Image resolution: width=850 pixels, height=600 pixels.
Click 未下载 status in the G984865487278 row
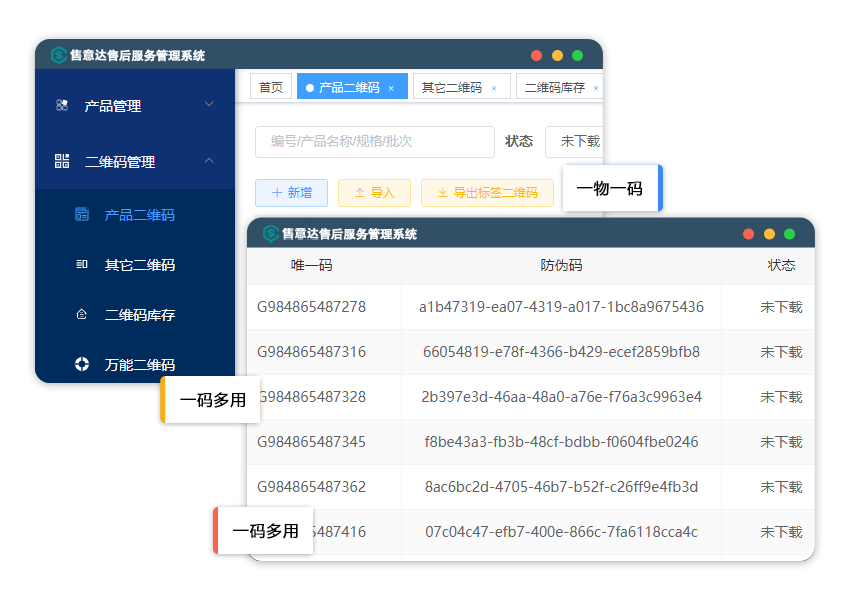coord(781,307)
